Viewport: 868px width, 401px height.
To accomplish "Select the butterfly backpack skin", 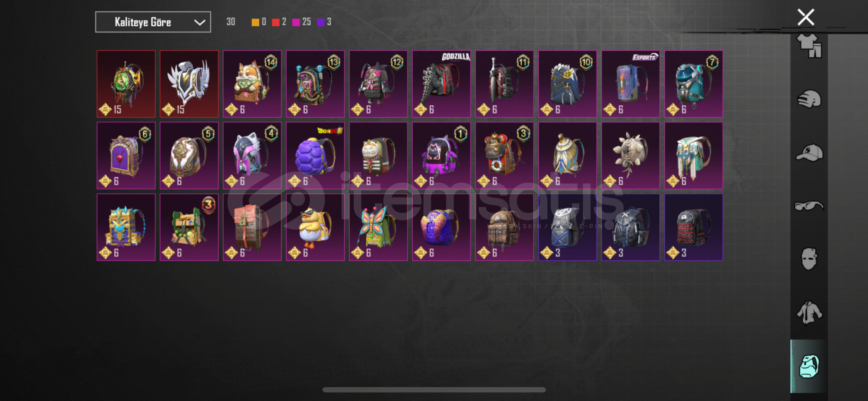I will click(378, 227).
